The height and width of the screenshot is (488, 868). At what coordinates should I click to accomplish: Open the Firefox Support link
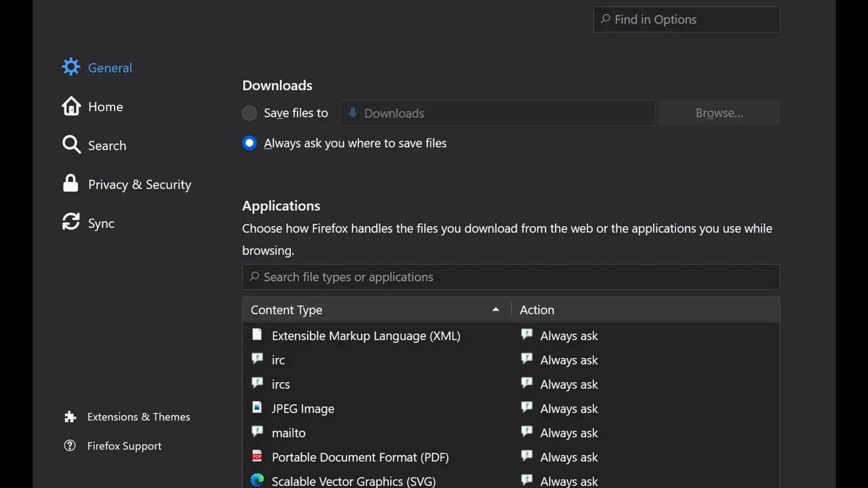pyautogui.click(x=124, y=446)
